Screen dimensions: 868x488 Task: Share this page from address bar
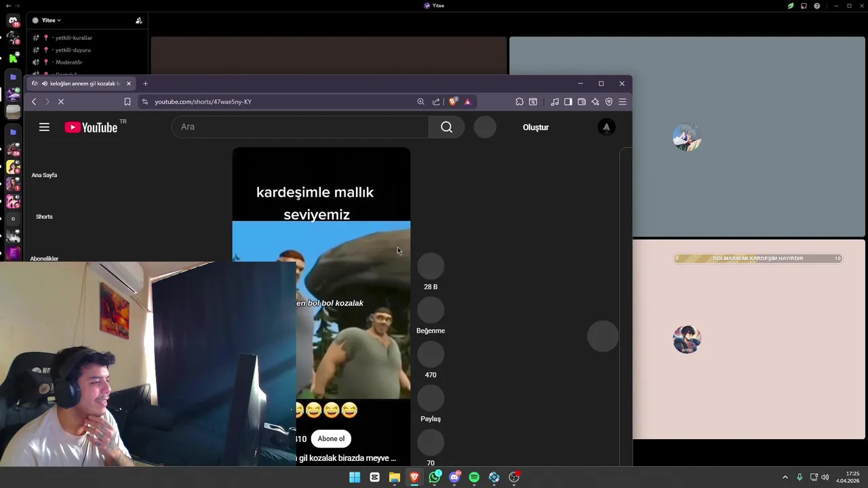(x=436, y=102)
